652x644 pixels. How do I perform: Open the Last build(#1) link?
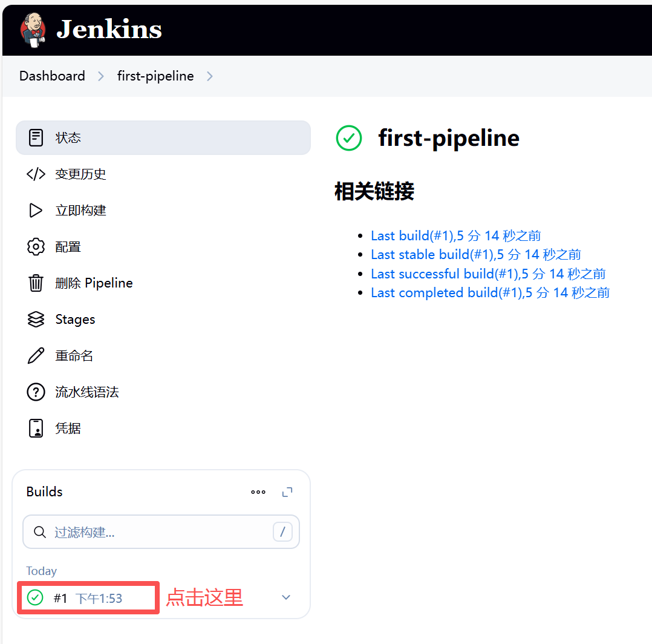tap(456, 236)
